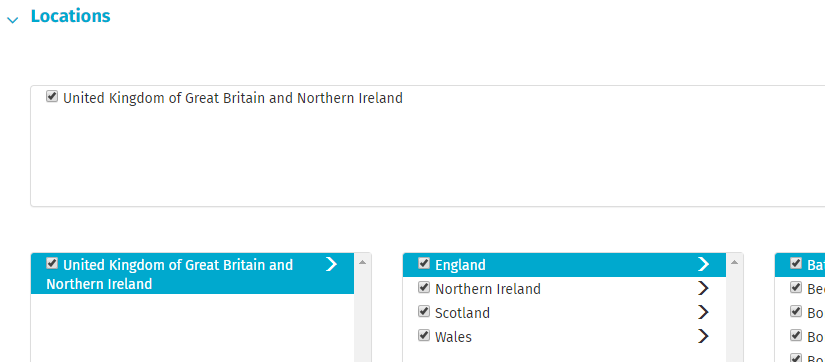The height and width of the screenshot is (362, 825).
Task: Expand Northern Ireland sub-regions arrow
Action: tap(703, 288)
